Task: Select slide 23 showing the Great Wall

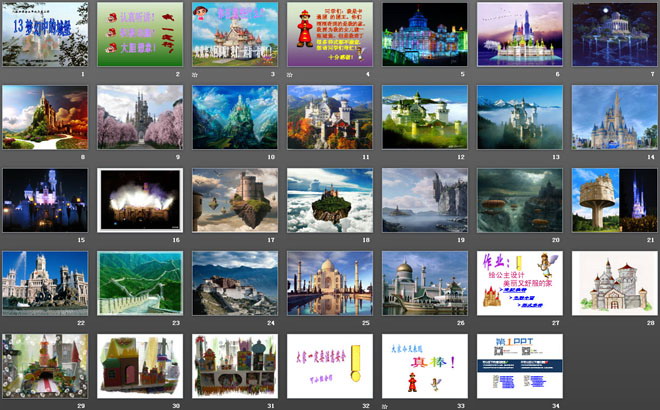Action: 140,282
